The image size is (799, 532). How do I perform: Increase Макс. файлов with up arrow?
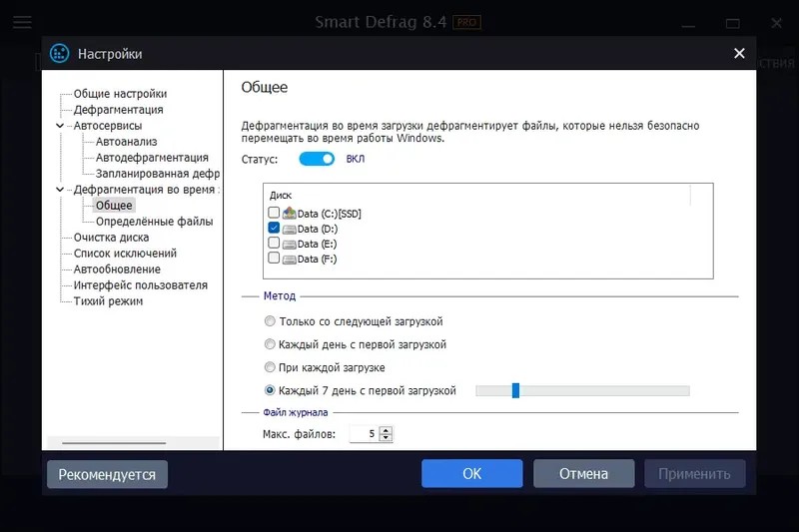387,430
